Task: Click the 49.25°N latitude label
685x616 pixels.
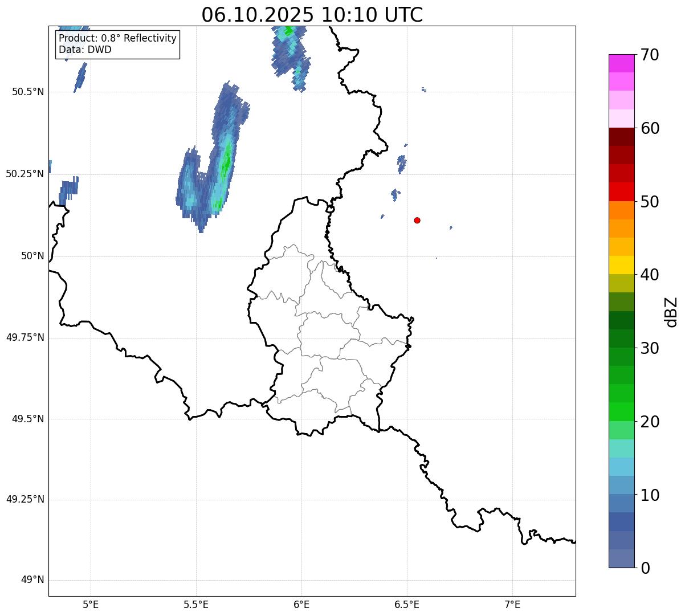Action: [25, 499]
